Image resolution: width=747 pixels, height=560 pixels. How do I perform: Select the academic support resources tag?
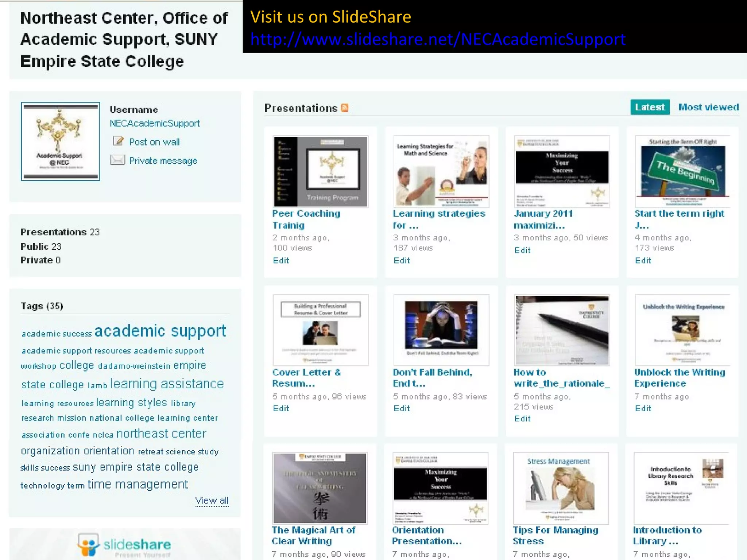coord(76,351)
